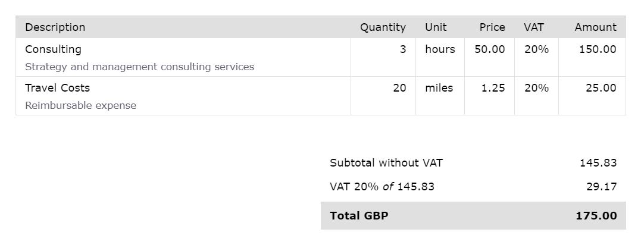Select the consulting services description text
The width and height of the screenshot is (644, 251).
click(140, 67)
